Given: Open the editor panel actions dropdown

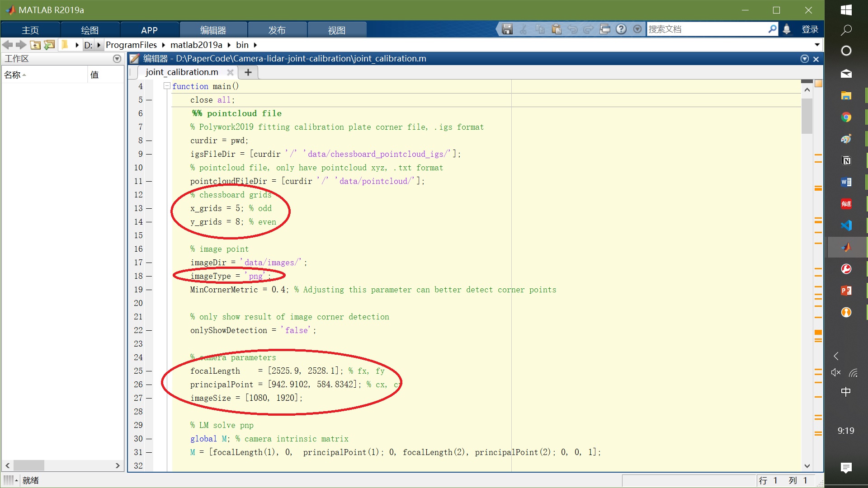Looking at the screenshot, I should (x=804, y=59).
